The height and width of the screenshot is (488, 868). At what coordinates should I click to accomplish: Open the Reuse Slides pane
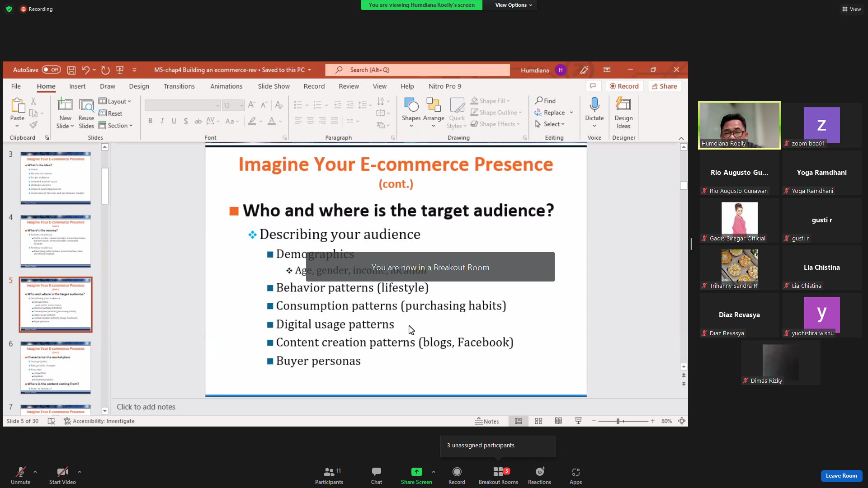pyautogui.click(x=86, y=113)
